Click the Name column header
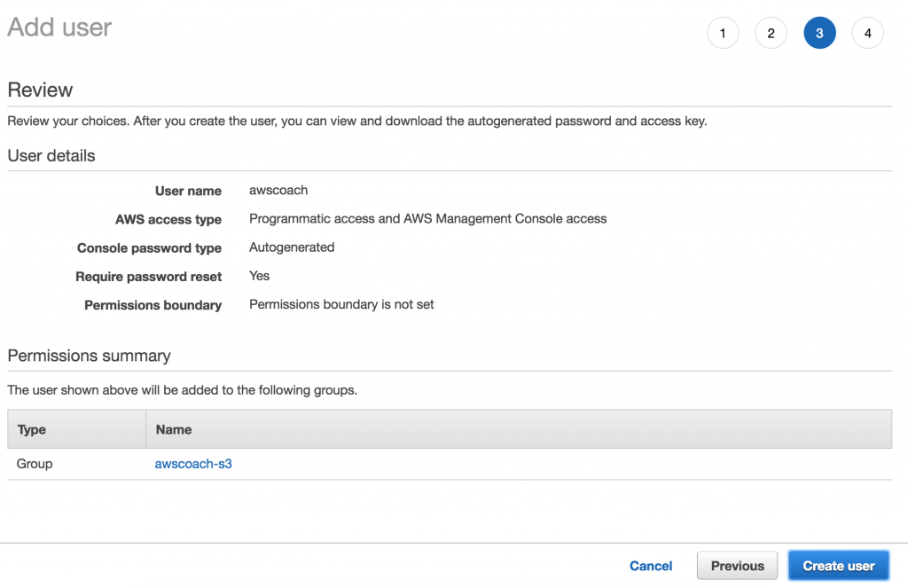This screenshot has width=908, height=588. (x=519, y=429)
